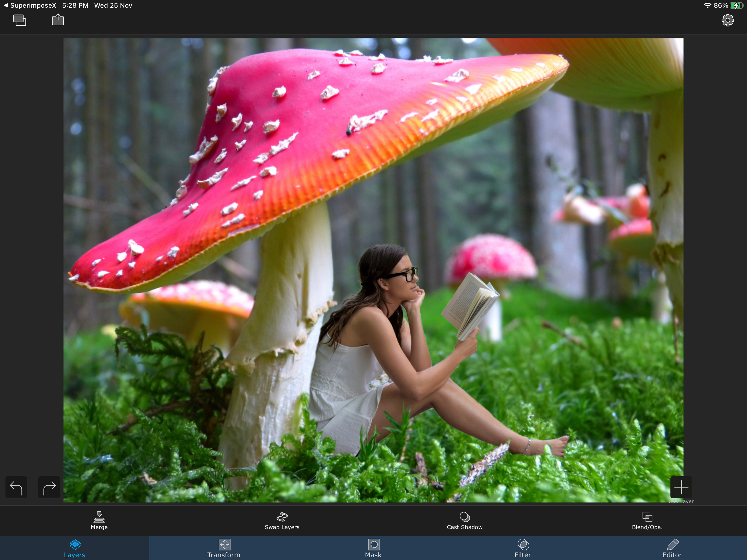Viewport: 747px width, 560px height.
Task: Click the undo arrow button
Action: pyautogui.click(x=16, y=487)
